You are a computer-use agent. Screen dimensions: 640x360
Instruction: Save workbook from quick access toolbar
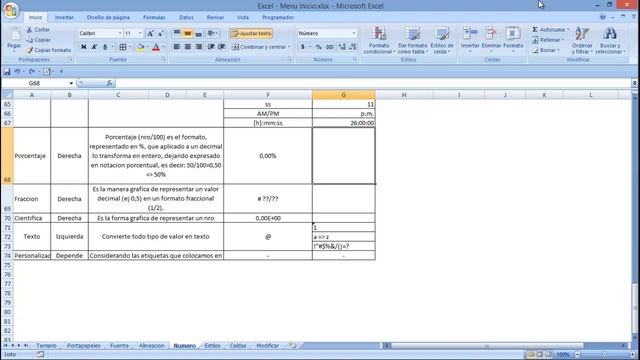[7, 71]
